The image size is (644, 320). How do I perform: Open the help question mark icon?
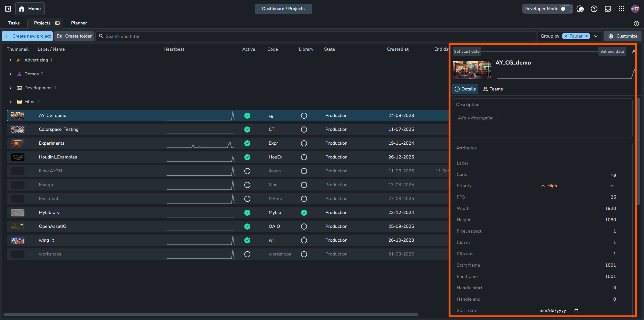[x=594, y=9]
